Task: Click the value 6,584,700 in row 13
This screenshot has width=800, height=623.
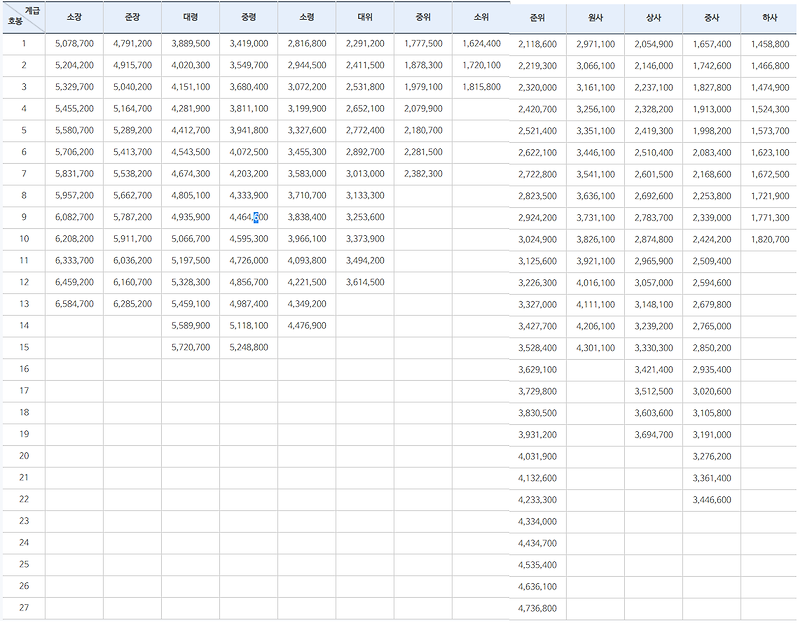Action: pos(74,304)
